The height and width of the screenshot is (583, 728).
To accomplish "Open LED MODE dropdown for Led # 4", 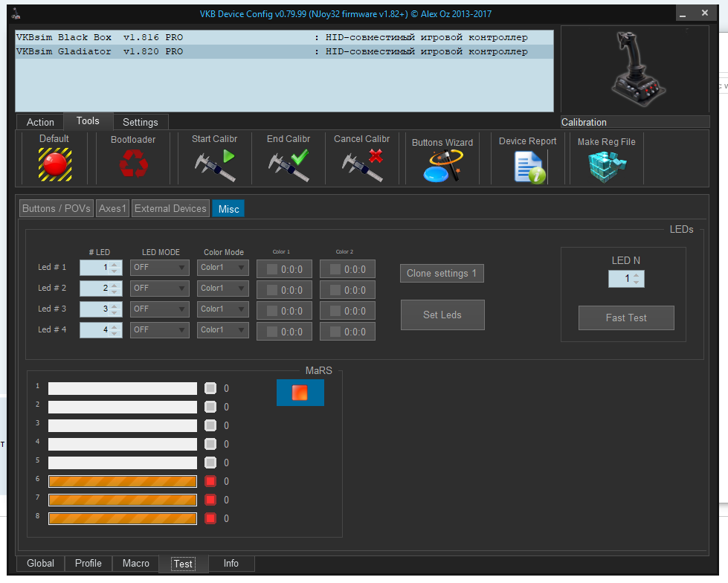I will (160, 330).
